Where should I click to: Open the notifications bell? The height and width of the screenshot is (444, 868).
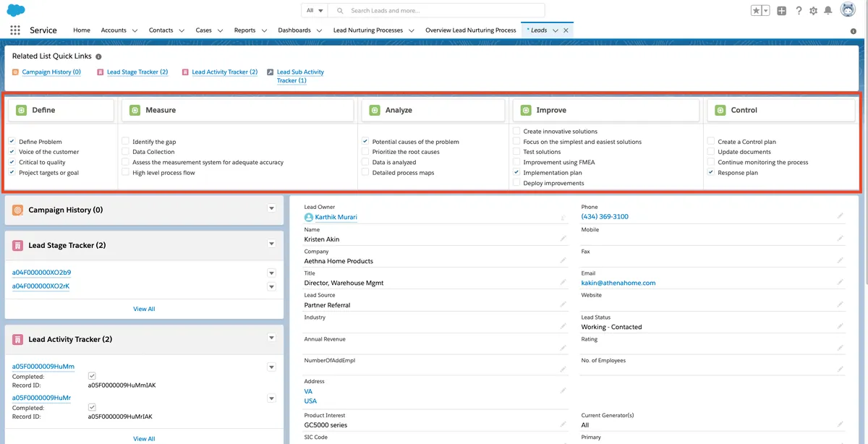click(828, 11)
